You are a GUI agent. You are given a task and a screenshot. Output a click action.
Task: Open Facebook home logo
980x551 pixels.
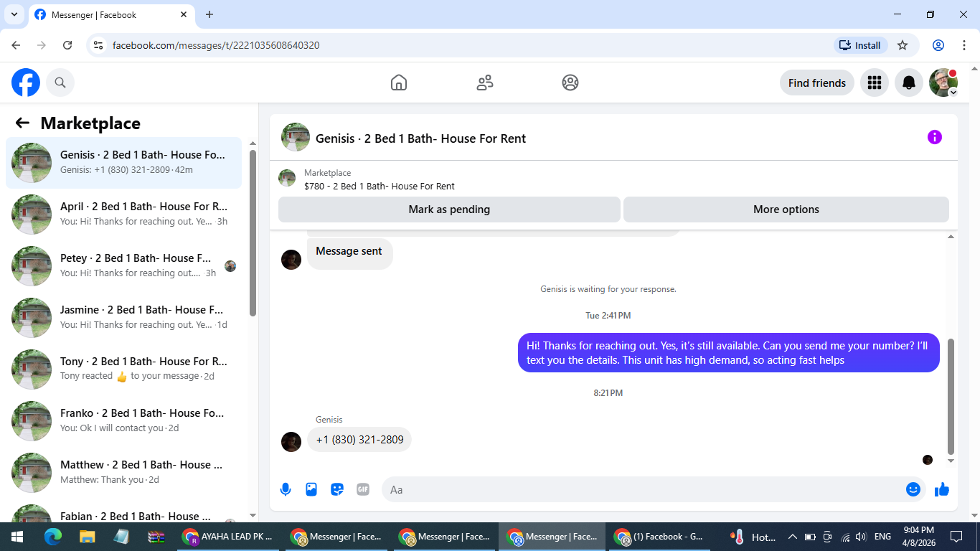pyautogui.click(x=26, y=83)
